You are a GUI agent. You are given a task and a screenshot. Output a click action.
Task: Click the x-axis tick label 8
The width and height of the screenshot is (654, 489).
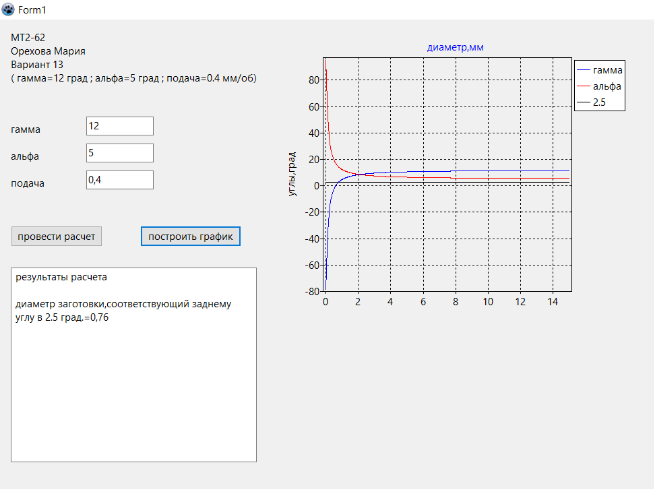455,302
